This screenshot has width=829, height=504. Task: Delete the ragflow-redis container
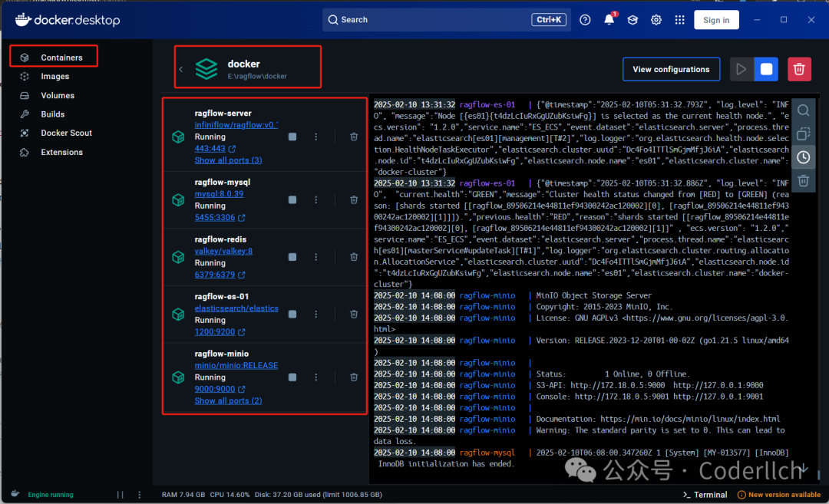(x=354, y=257)
